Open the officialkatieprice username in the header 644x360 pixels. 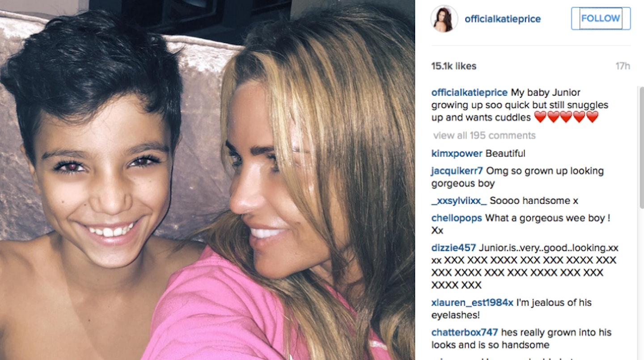coord(503,19)
